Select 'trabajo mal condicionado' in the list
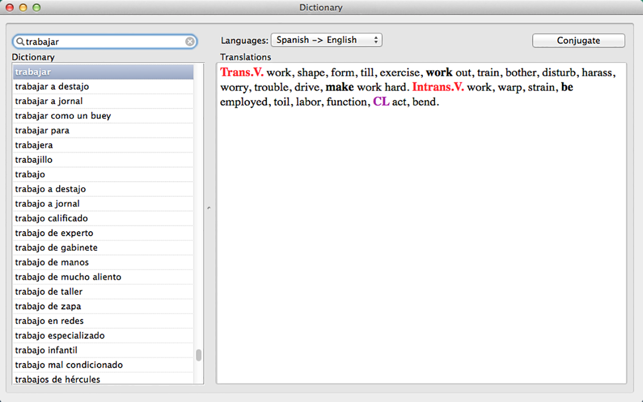 tap(103, 365)
